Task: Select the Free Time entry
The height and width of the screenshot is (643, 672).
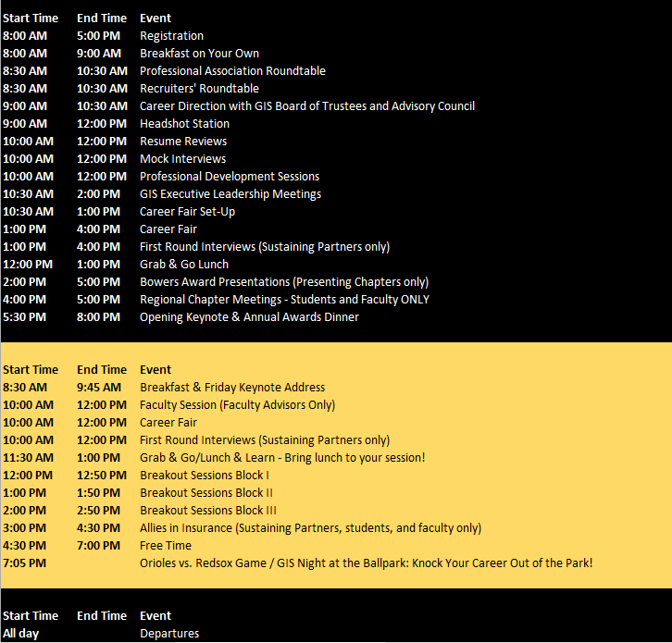Action: click(x=166, y=546)
